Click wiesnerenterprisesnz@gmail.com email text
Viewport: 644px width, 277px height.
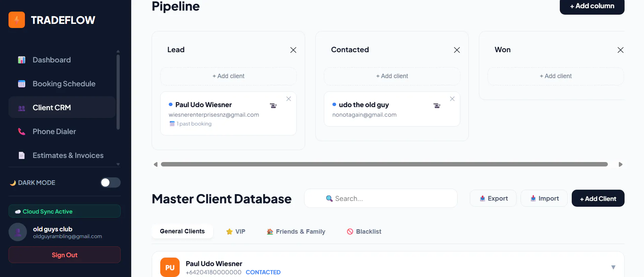point(214,115)
